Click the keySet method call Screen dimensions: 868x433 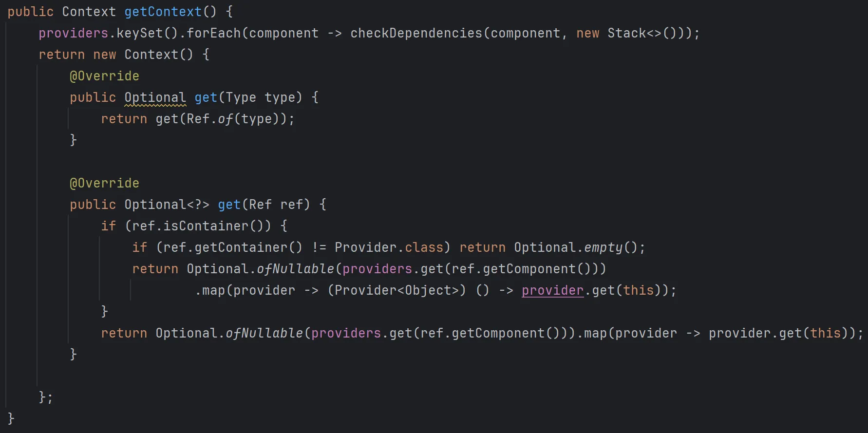pos(139,33)
